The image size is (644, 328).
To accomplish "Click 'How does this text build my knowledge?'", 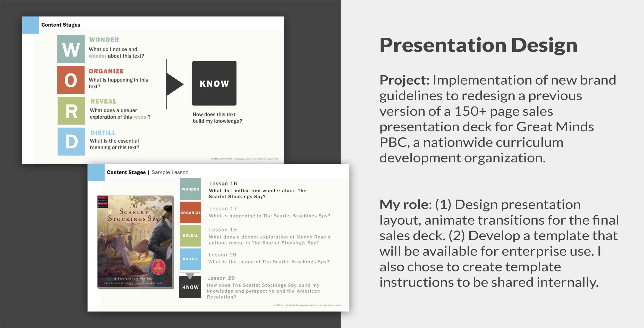I will click(217, 118).
